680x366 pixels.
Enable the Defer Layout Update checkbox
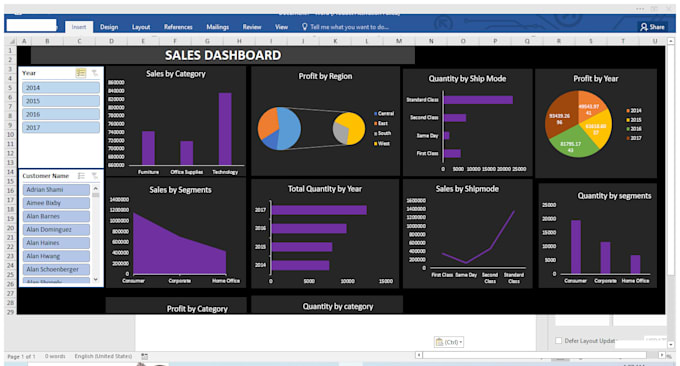[x=559, y=341]
